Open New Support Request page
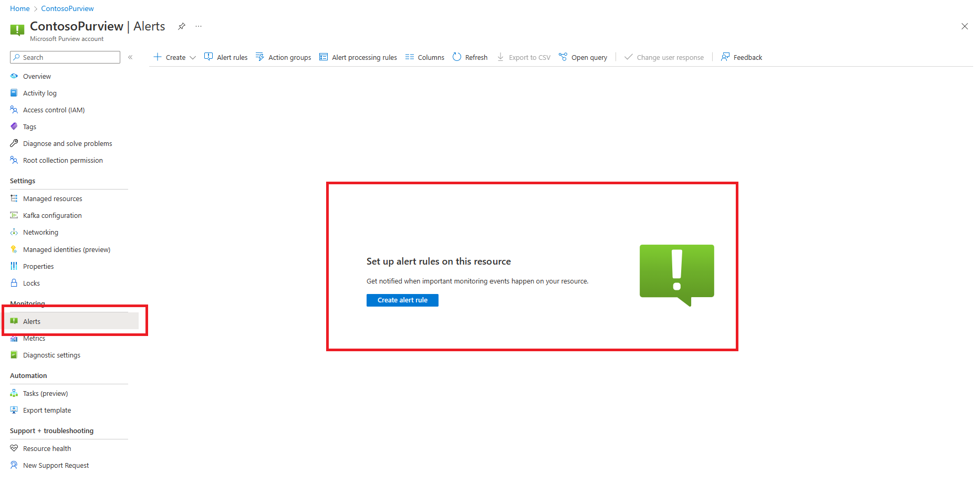The image size is (980, 483). click(x=56, y=465)
